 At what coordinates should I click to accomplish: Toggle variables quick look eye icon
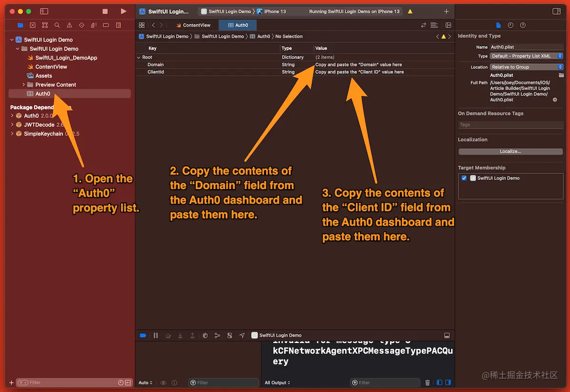click(x=163, y=382)
